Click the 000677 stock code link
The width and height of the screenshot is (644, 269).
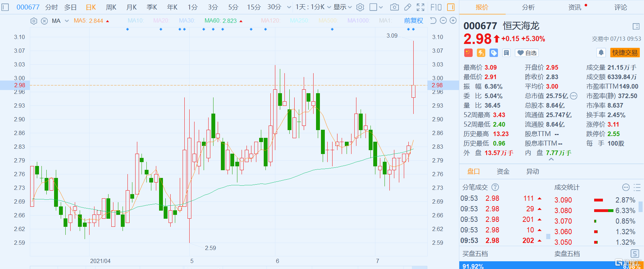[x=28, y=7]
